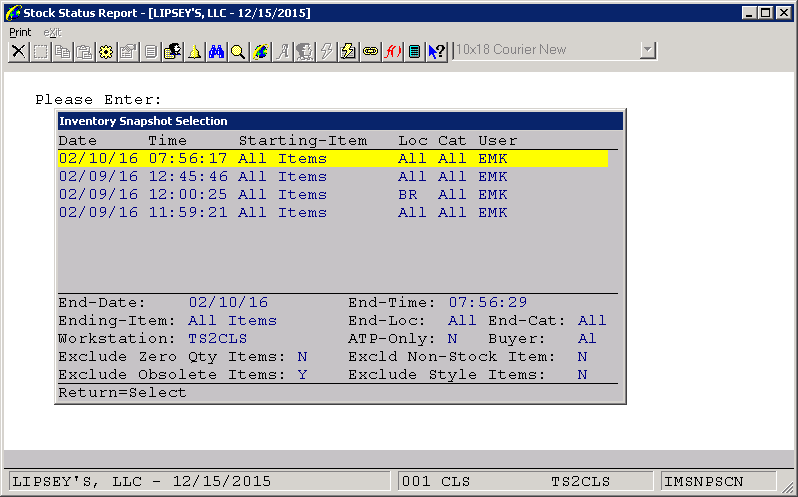Click the application icon in title bar

(x=13, y=13)
